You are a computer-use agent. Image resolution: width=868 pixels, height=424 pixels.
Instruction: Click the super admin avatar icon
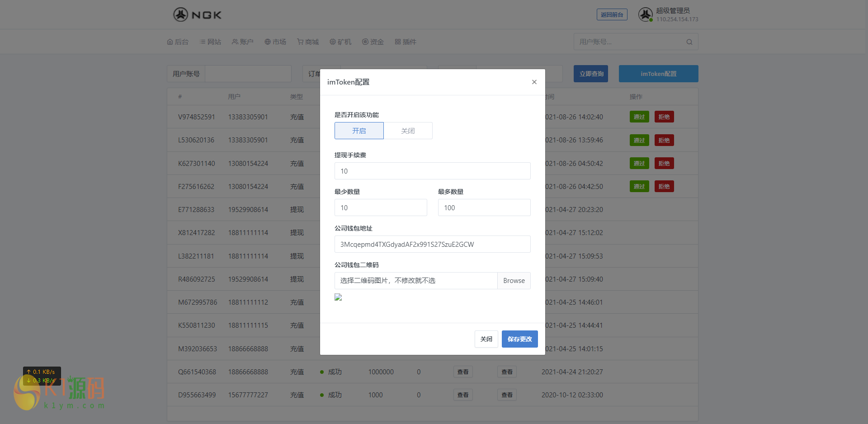point(645,14)
